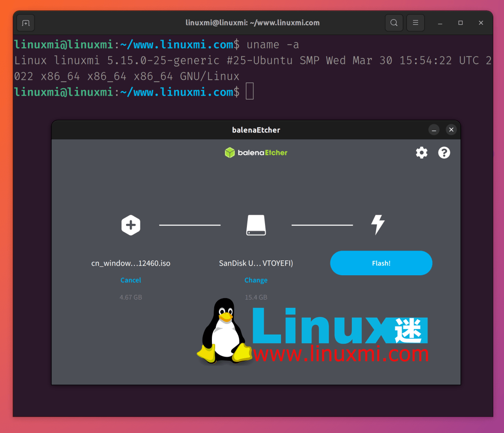Open terminal search
504x433 pixels.
point(394,23)
